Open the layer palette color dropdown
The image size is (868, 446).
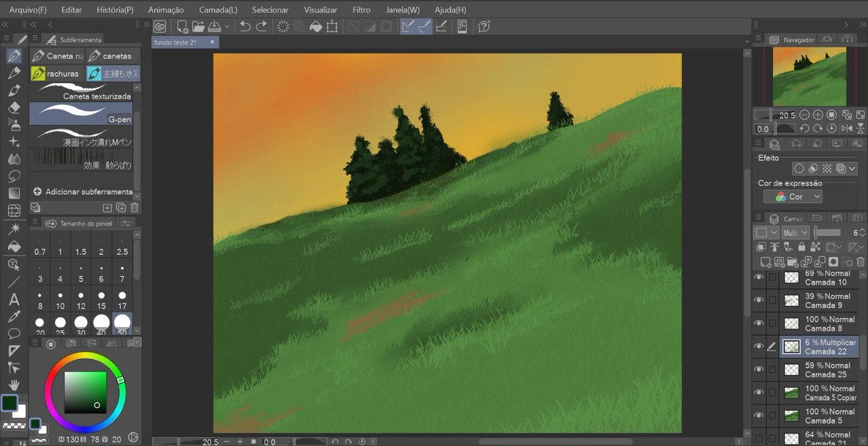pos(766,232)
